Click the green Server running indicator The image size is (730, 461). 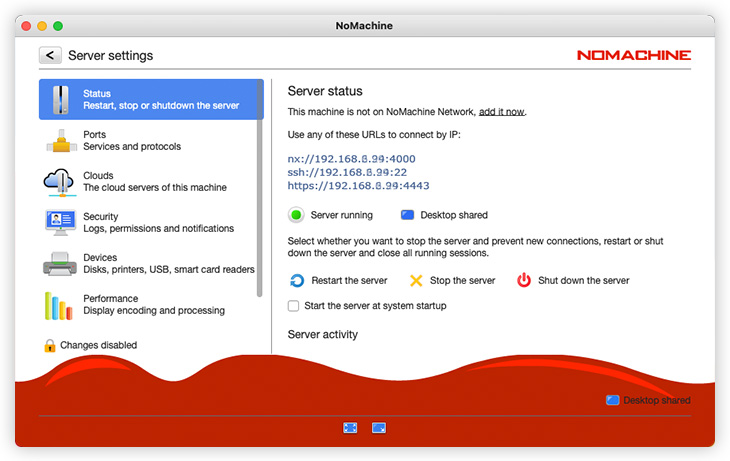pos(296,215)
